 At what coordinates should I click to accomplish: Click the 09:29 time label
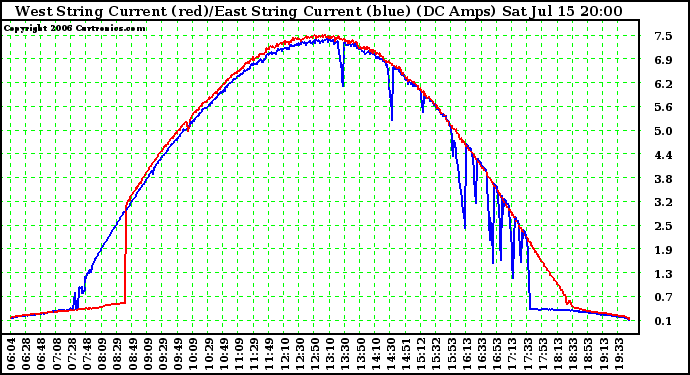click(x=163, y=354)
